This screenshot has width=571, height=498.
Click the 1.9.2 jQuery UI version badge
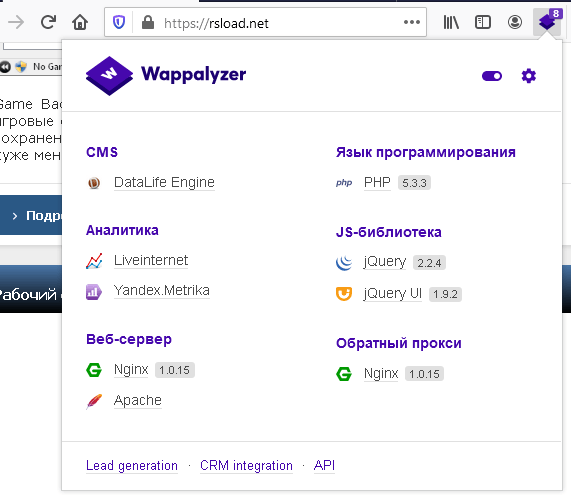coord(445,294)
